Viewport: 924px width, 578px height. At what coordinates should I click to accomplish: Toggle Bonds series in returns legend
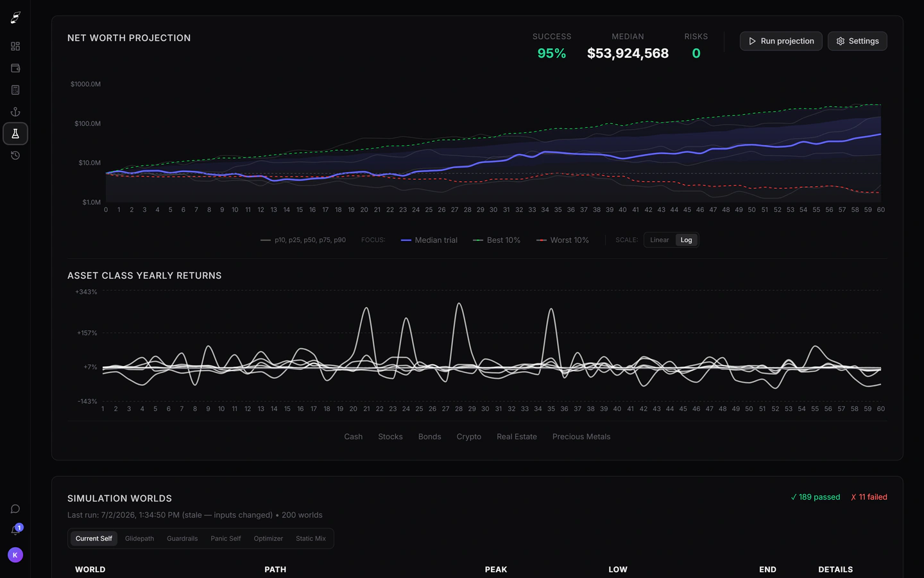[x=429, y=437]
